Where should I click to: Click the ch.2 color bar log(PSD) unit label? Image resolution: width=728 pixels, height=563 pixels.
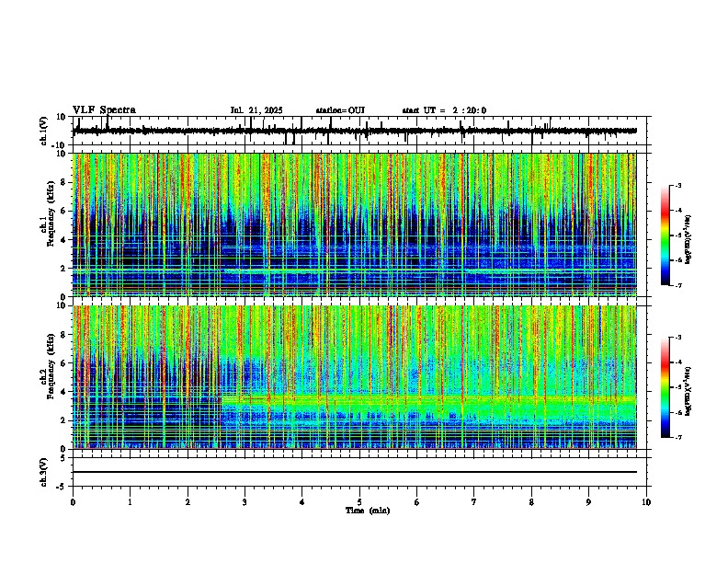pos(688,391)
